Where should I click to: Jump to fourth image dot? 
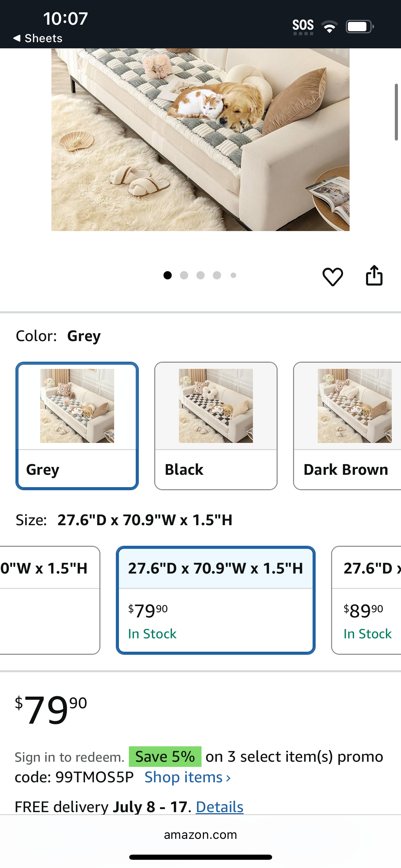(217, 275)
